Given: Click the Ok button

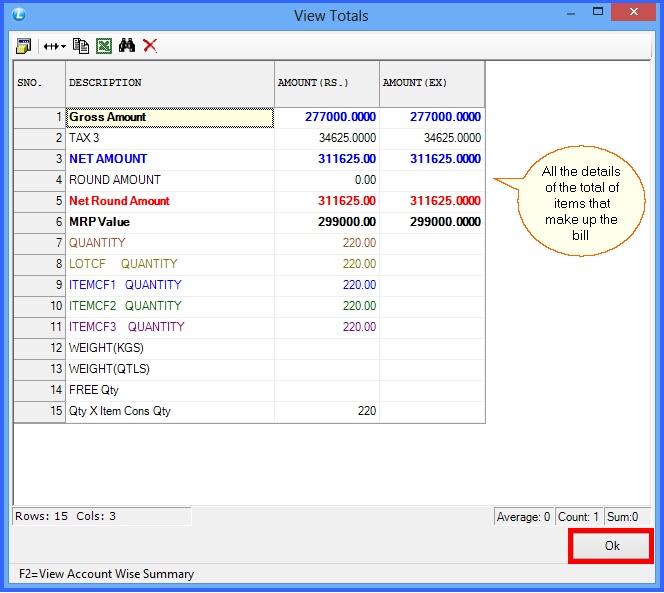Looking at the screenshot, I should (x=611, y=546).
